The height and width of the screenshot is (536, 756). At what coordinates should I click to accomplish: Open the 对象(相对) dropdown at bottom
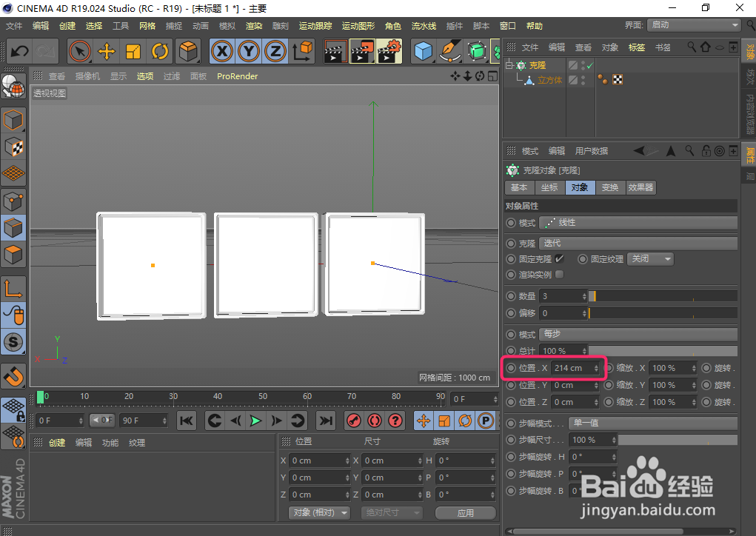coord(318,512)
